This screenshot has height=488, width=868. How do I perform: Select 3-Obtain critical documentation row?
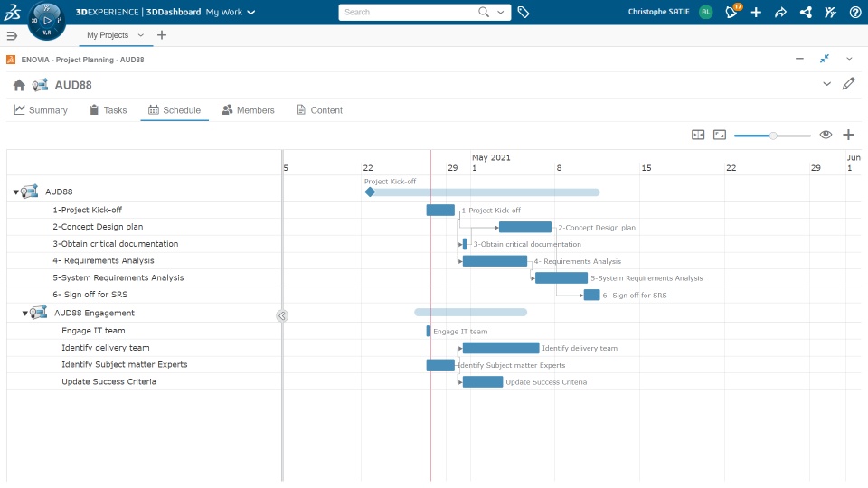click(x=144, y=243)
